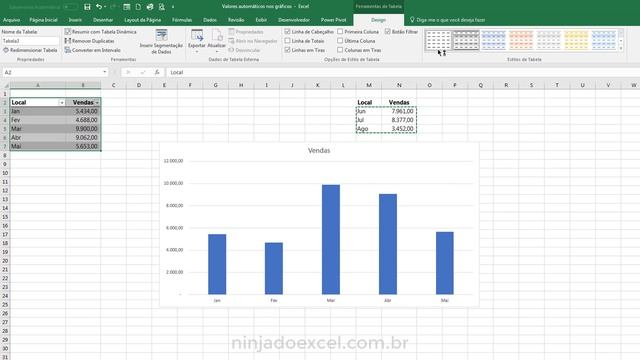Select the yellow banded table style
Screen dimensions: 640x360
tap(576, 40)
